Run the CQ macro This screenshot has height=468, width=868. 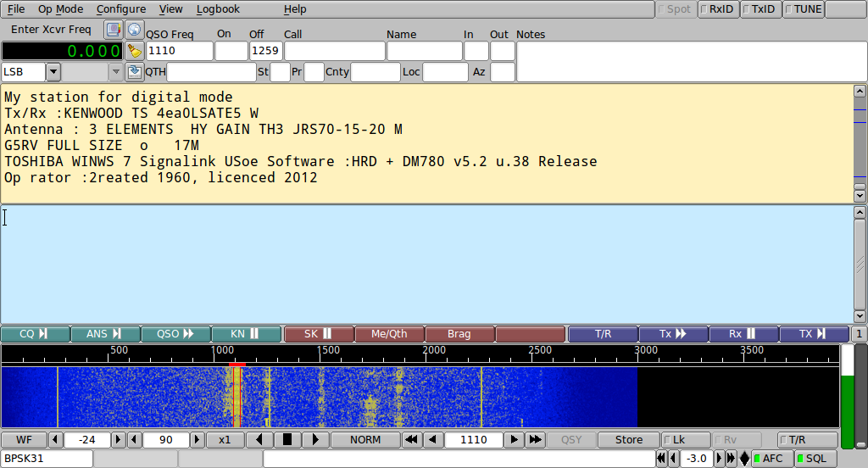coord(36,334)
